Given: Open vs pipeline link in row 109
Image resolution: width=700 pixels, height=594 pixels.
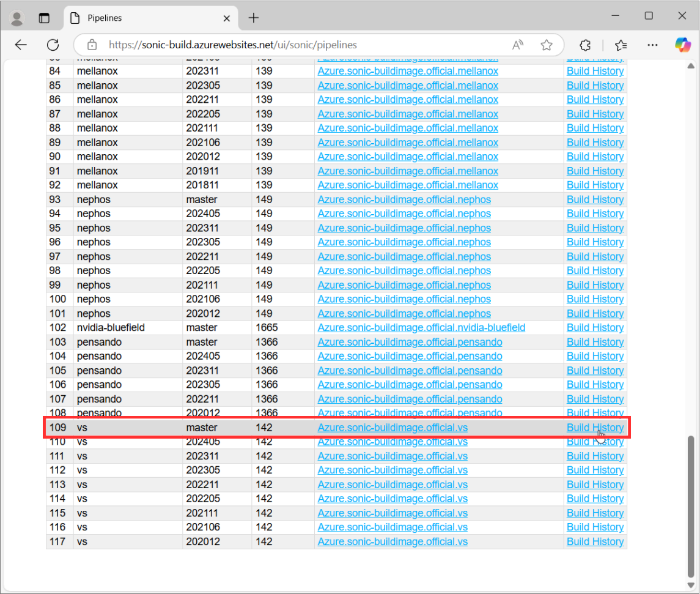Looking at the screenshot, I should click(x=392, y=428).
